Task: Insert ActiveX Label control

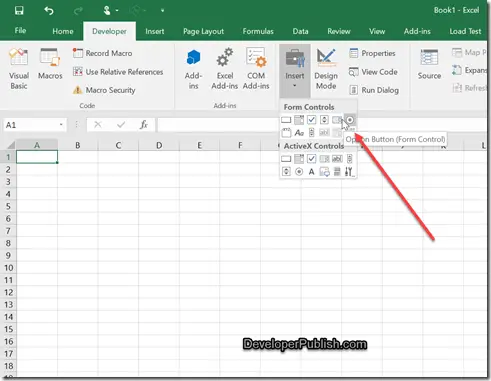Action: click(x=311, y=172)
